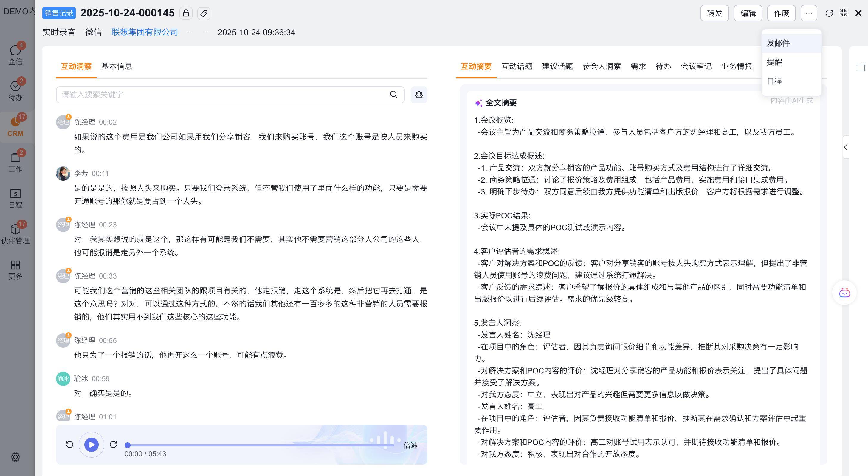868x476 pixels.
Task: Expand the collapsed right side panel arrow
Action: coord(846,147)
